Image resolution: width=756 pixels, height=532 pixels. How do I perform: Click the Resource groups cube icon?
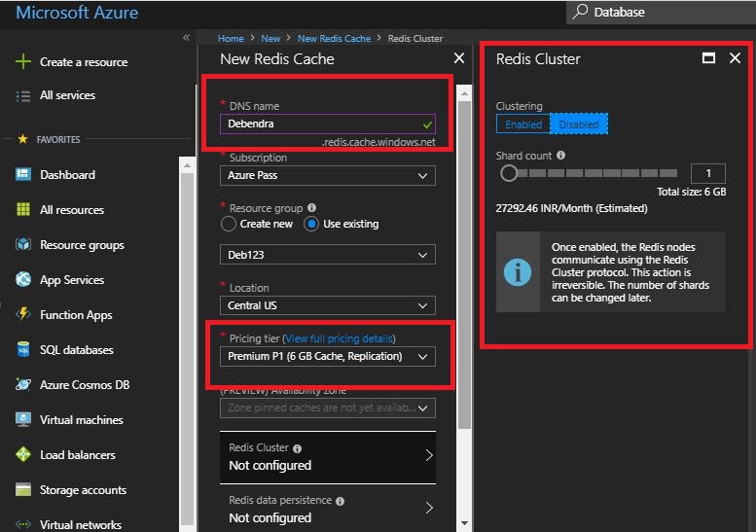[x=23, y=245]
